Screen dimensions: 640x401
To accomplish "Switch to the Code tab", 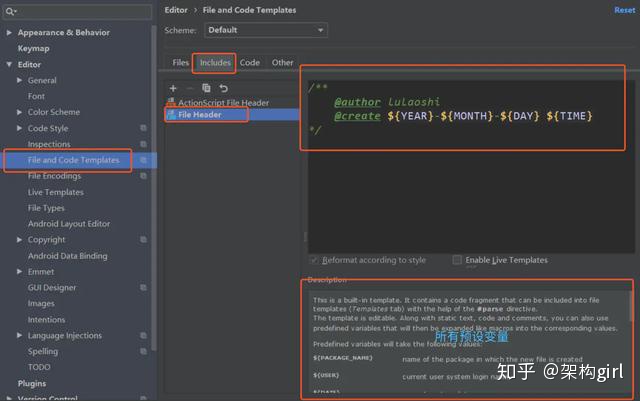I will point(250,62).
